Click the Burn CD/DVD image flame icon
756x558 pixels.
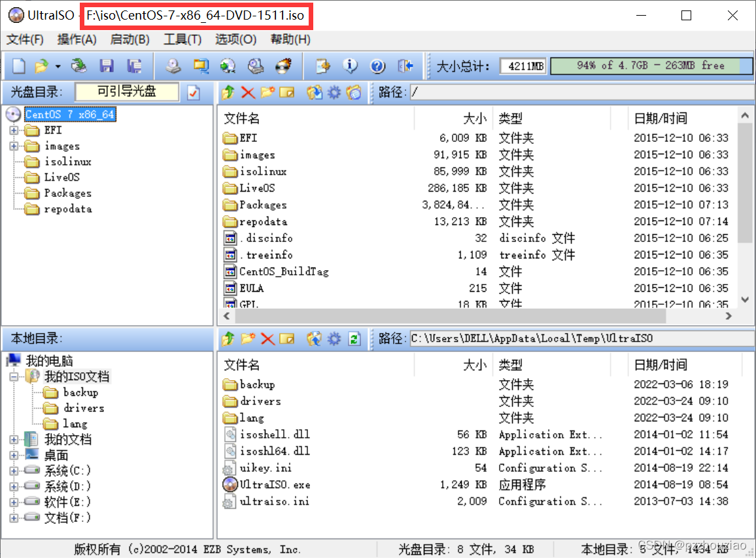click(x=284, y=66)
